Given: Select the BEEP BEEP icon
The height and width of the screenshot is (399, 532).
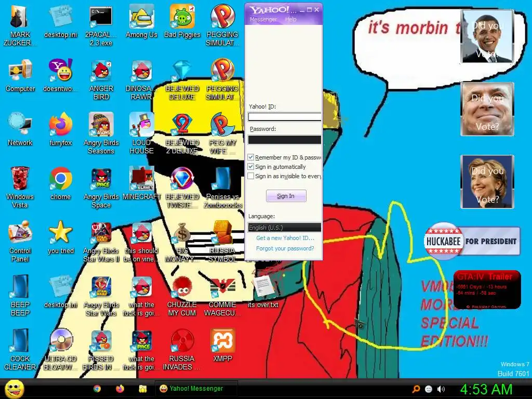Looking at the screenshot, I should [20, 295].
